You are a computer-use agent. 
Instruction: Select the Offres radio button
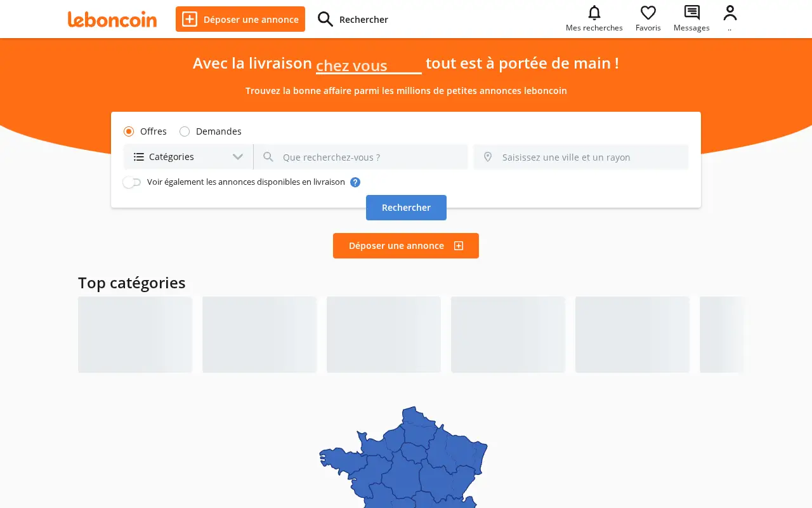129,131
